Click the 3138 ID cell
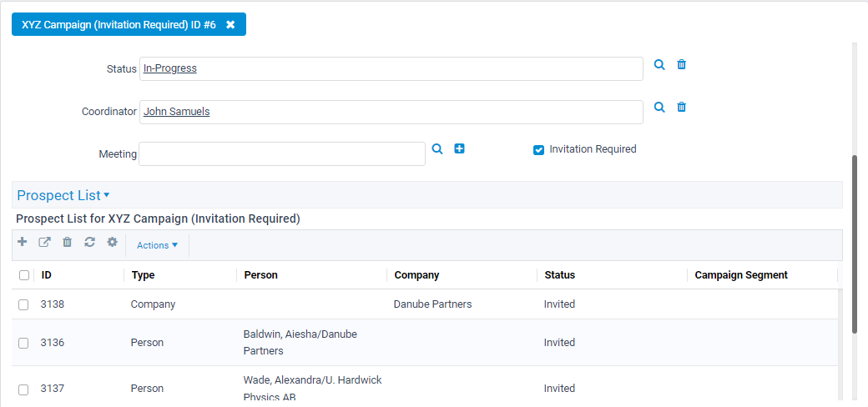868x407 pixels. [x=53, y=304]
